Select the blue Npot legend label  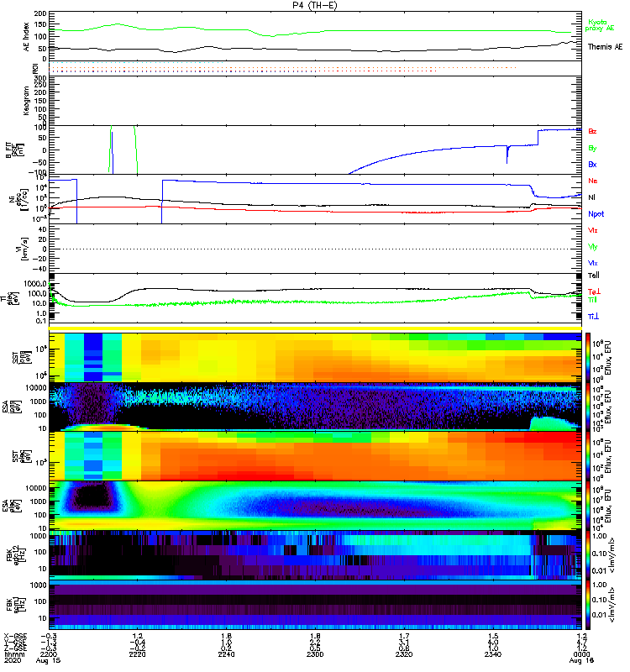[596, 213]
